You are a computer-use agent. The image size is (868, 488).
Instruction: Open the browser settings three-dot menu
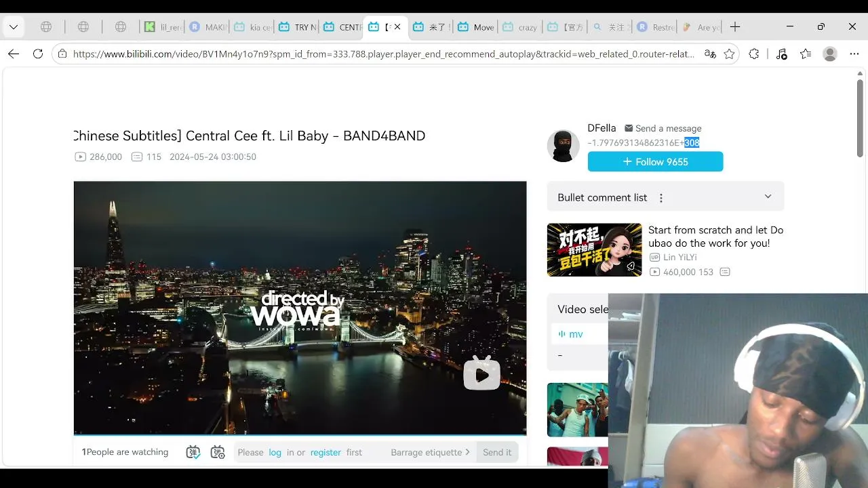pyautogui.click(x=854, y=54)
